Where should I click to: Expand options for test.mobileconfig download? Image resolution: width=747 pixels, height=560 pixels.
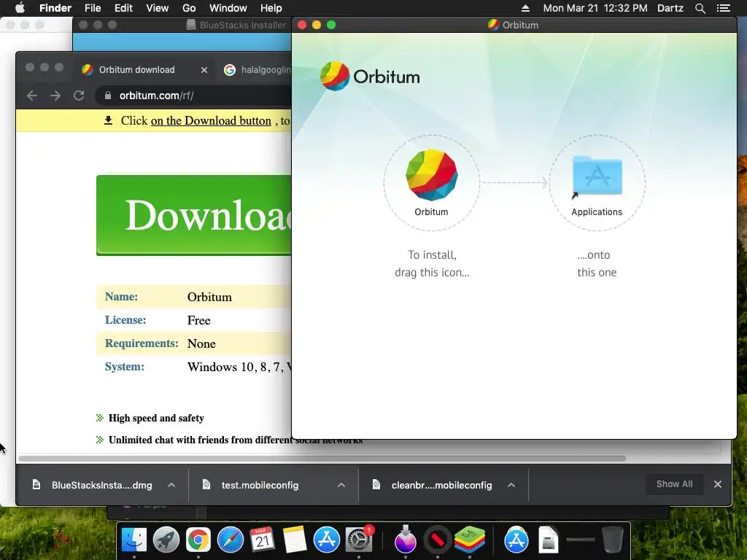click(341, 485)
